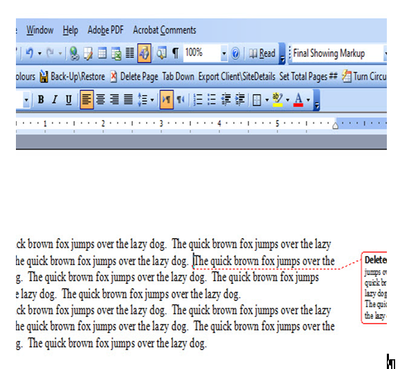Toggle the highlighted Drawing toolbar icon
The height and width of the screenshot is (369, 400).
pos(144,53)
